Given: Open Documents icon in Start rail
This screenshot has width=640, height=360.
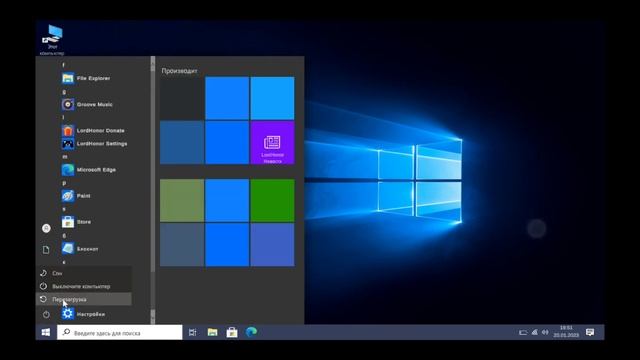Looking at the screenshot, I should pyautogui.click(x=46, y=250).
